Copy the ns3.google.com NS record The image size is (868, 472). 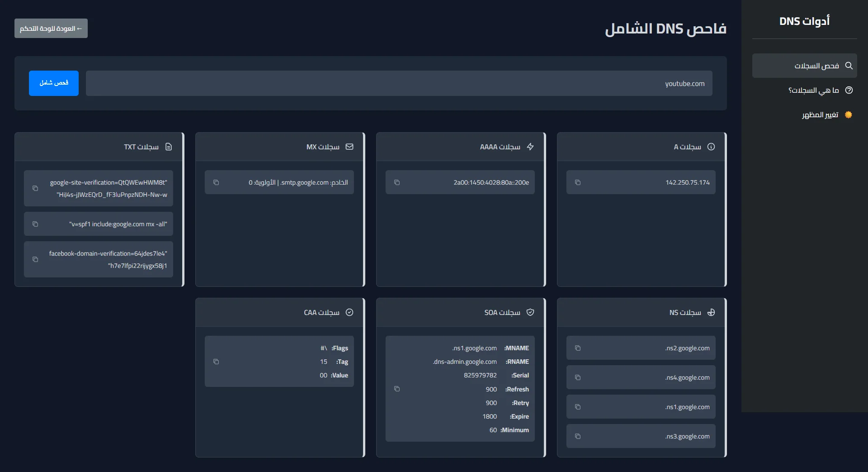coord(577,436)
